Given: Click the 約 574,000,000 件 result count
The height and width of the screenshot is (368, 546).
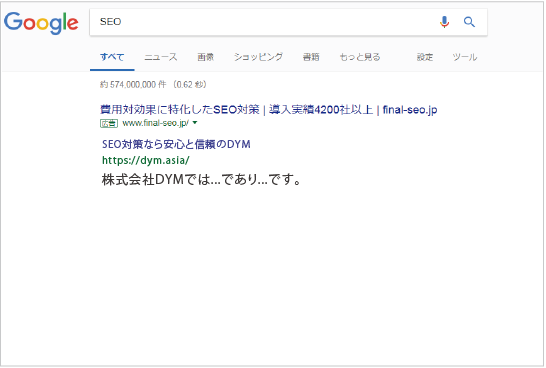Looking at the screenshot, I should pyautogui.click(x=133, y=85).
